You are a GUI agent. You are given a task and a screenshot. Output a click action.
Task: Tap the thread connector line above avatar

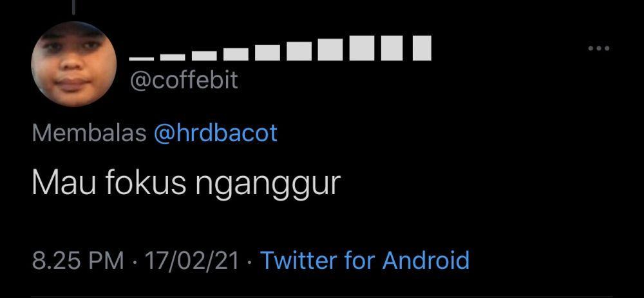[73, 7]
